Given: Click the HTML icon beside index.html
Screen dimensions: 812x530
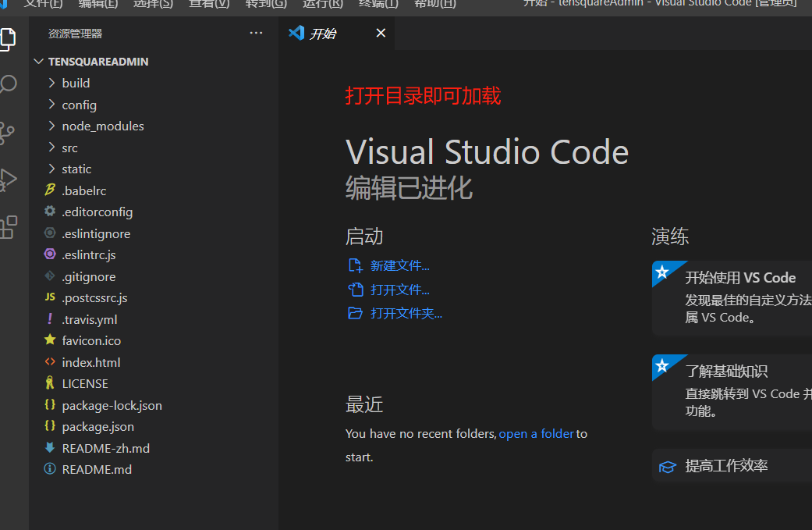Looking at the screenshot, I should (x=50, y=361).
